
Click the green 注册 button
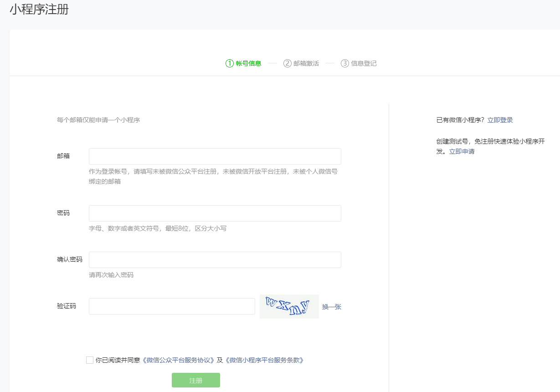click(196, 380)
